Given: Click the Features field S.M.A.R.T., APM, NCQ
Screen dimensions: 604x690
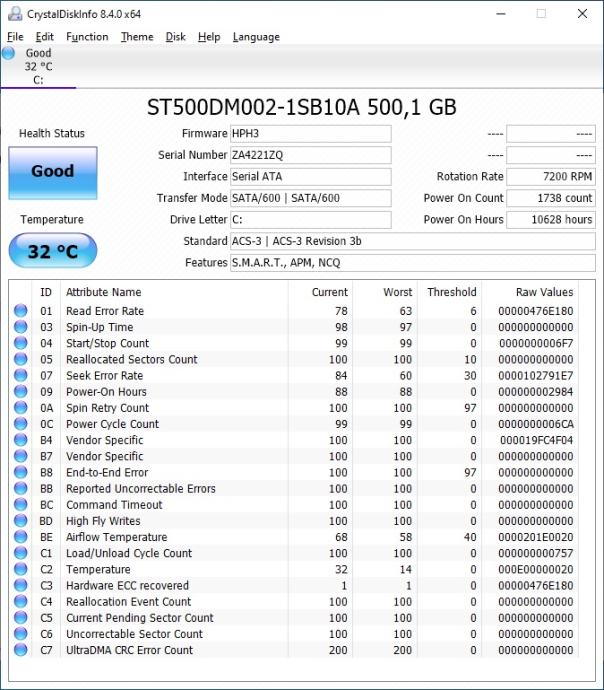Looking at the screenshot, I should (413, 263).
